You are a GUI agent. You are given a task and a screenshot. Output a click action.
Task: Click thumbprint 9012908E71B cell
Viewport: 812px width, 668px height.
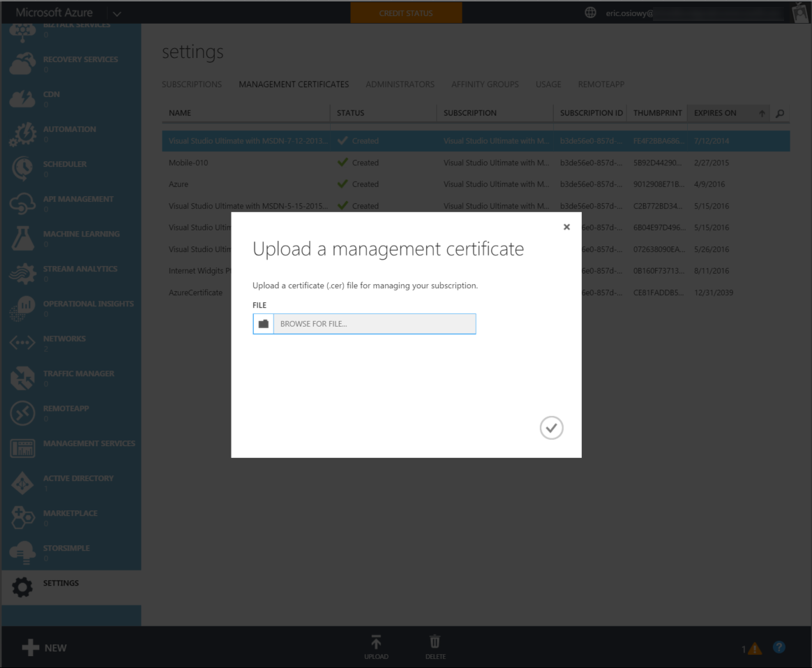point(659,184)
